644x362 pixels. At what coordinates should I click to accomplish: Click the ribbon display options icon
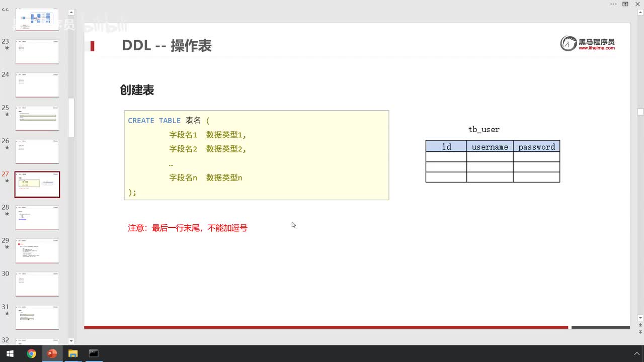click(625, 4)
